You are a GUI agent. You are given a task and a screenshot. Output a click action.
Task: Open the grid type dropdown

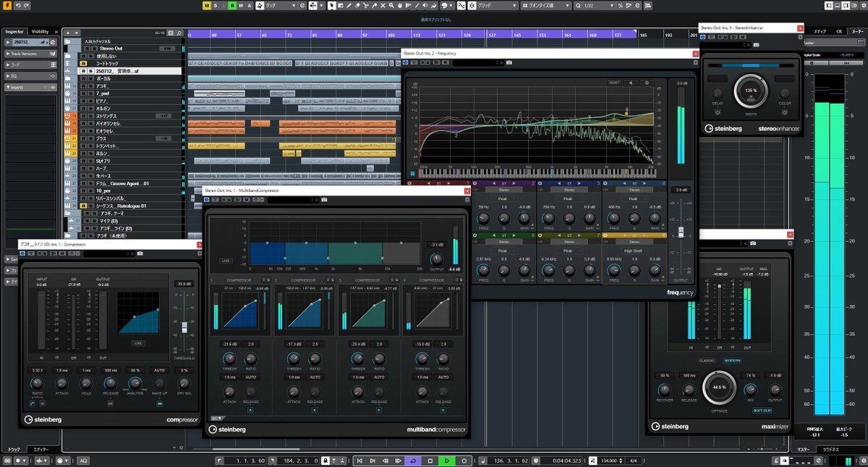point(495,5)
